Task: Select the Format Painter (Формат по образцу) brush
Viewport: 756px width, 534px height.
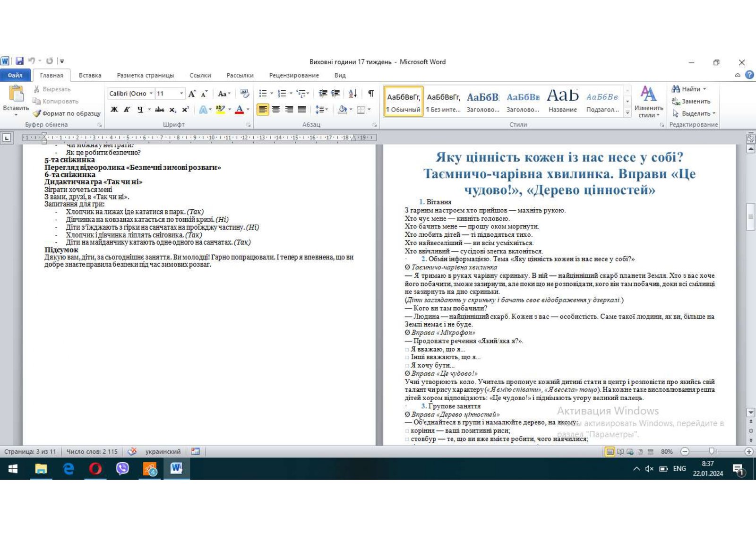Action: pos(36,113)
